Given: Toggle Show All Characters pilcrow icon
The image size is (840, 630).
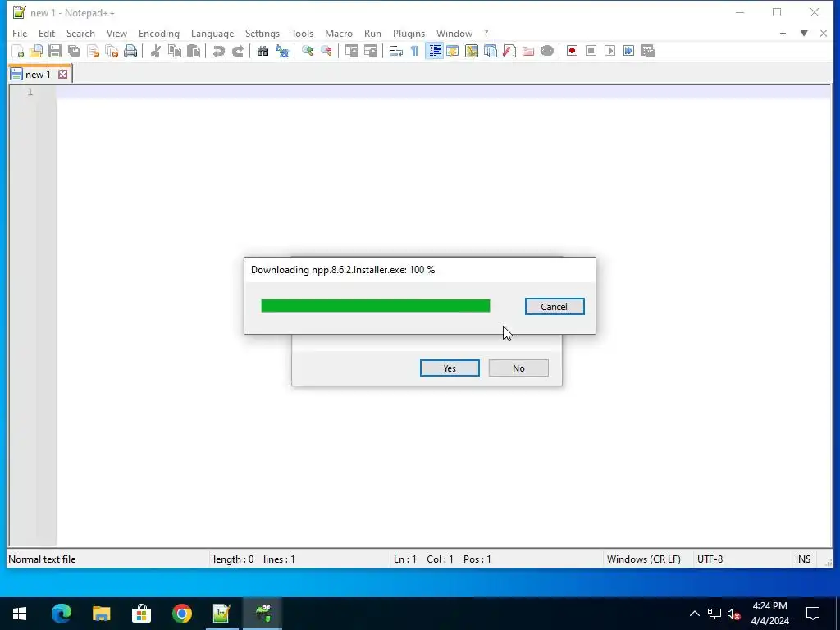Looking at the screenshot, I should click(x=414, y=51).
